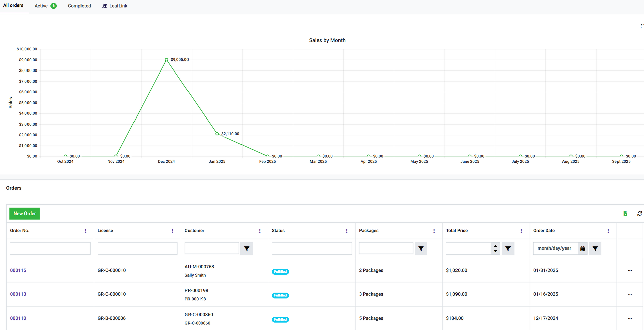
Task: Open order 000113 details
Action: [18, 294]
